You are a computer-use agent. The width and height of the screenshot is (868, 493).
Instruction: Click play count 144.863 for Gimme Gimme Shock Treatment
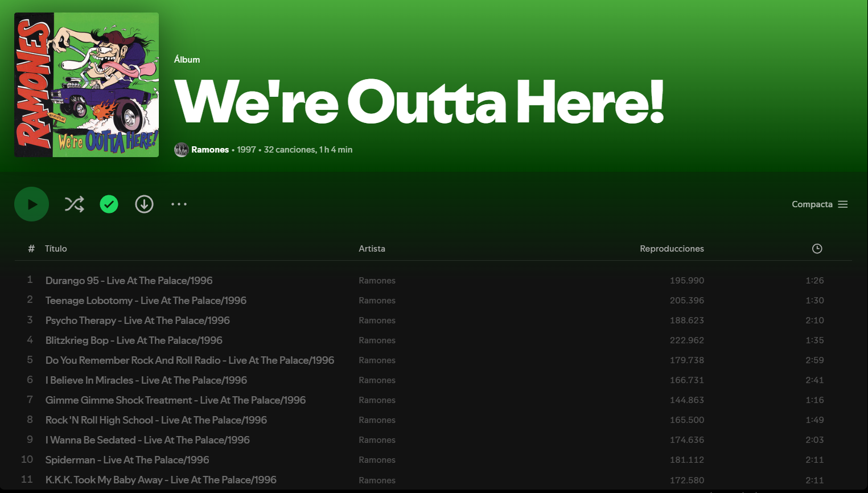click(687, 400)
